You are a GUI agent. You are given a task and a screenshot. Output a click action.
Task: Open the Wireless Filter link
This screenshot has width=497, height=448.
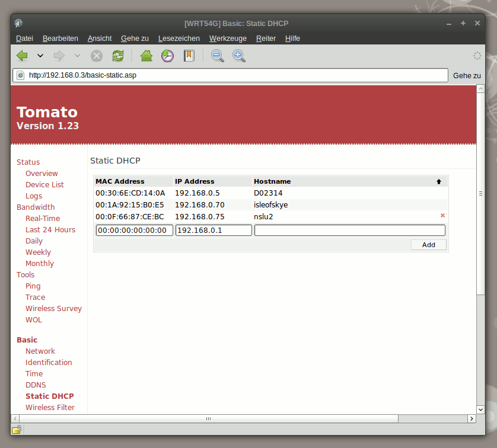tap(50, 408)
